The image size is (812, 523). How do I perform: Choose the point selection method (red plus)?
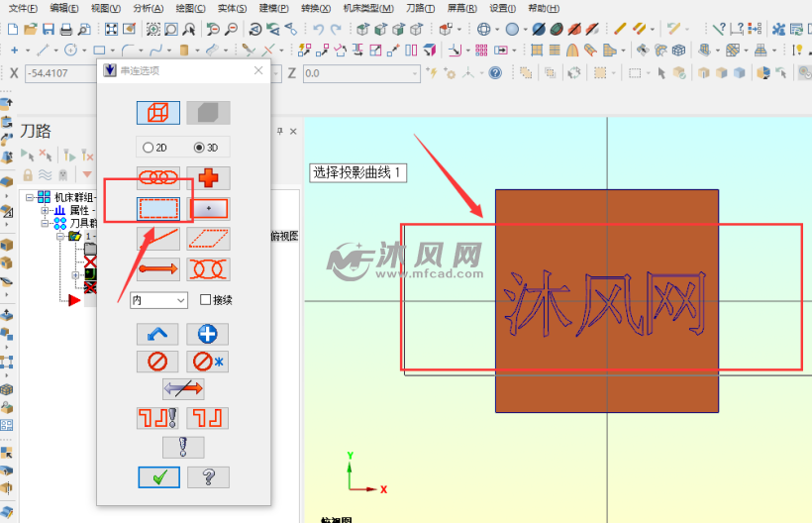click(x=208, y=178)
